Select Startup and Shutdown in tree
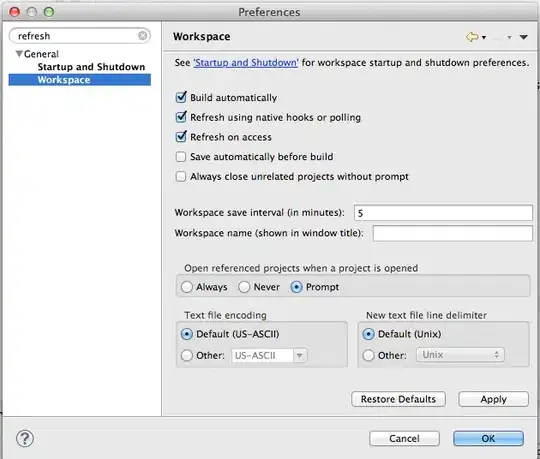 pos(91,67)
